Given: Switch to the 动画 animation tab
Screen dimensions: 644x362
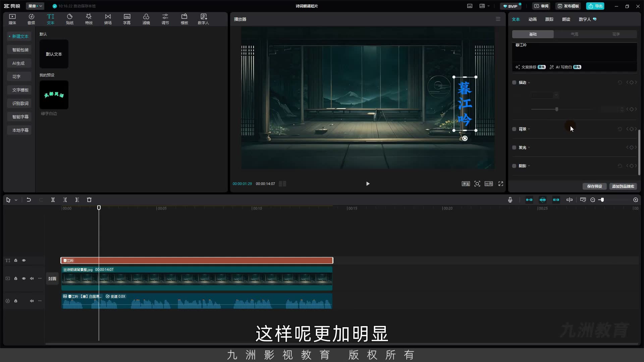Looking at the screenshot, I should [x=533, y=19].
